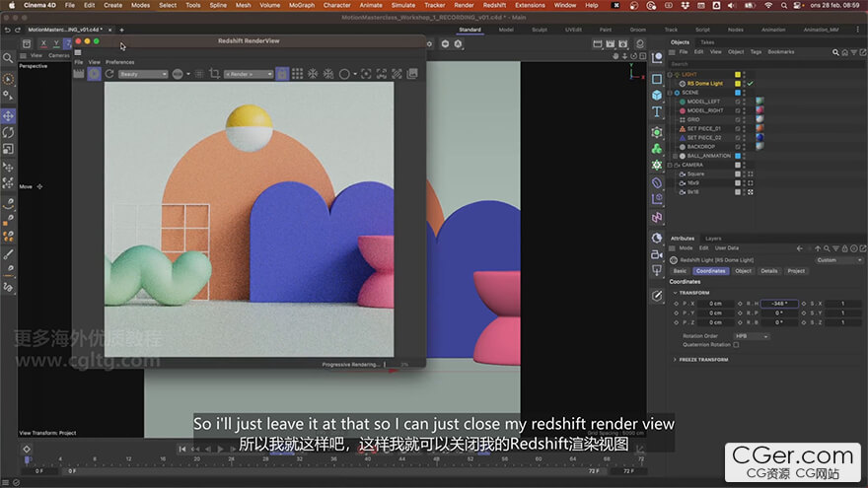
Task: Toggle BACKDROP layer checkbox
Action: tap(738, 147)
